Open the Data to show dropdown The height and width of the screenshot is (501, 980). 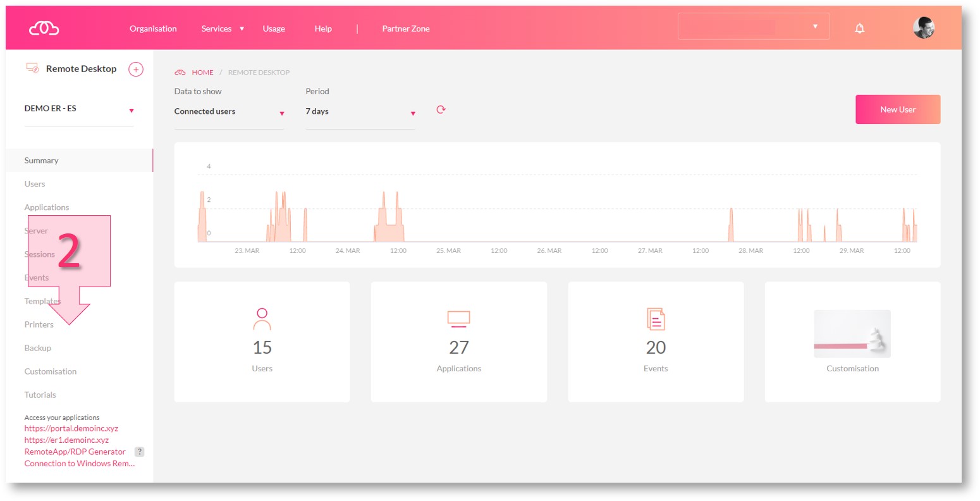[229, 112]
